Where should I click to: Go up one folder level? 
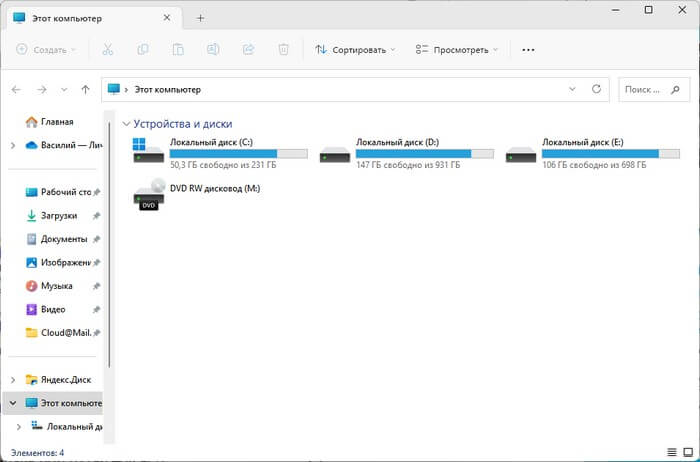(x=86, y=89)
